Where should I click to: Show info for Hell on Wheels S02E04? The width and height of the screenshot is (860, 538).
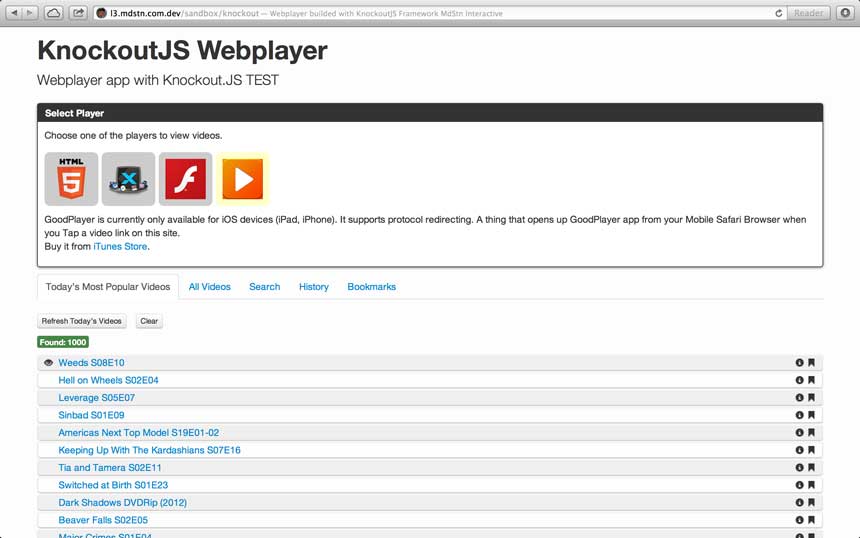[800, 380]
